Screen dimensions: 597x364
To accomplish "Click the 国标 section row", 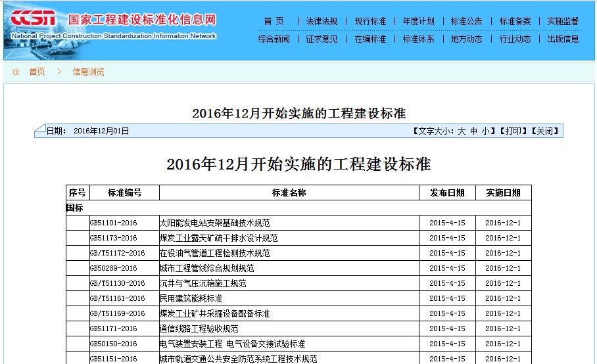I will tap(298, 208).
